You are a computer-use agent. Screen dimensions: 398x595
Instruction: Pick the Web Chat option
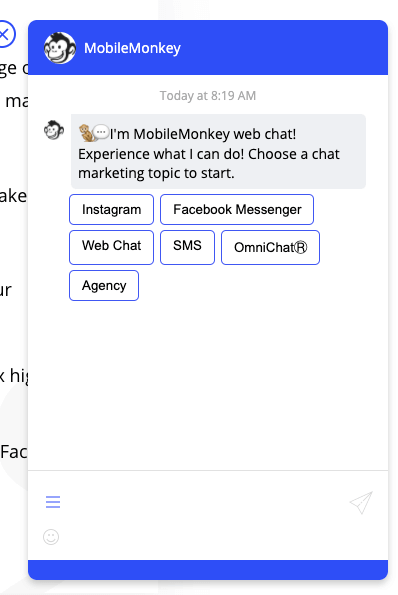[x=111, y=247]
